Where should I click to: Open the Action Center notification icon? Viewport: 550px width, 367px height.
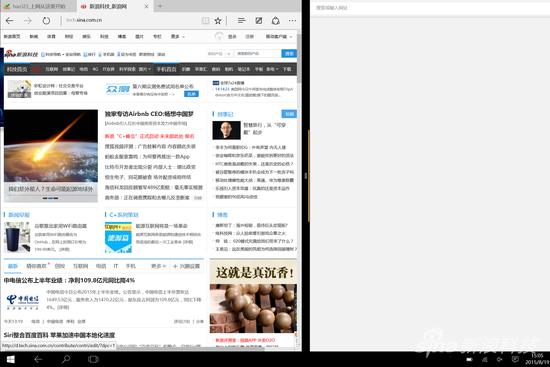click(x=515, y=359)
